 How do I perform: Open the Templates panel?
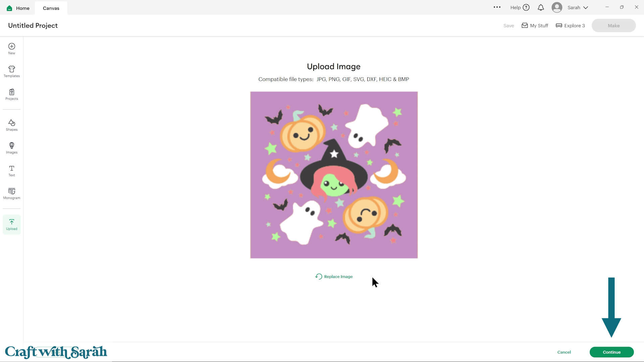pos(11,71)
